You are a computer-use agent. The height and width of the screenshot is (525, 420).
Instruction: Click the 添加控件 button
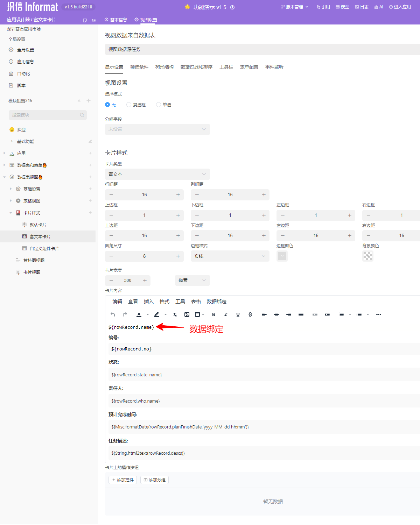coord(122,480)
